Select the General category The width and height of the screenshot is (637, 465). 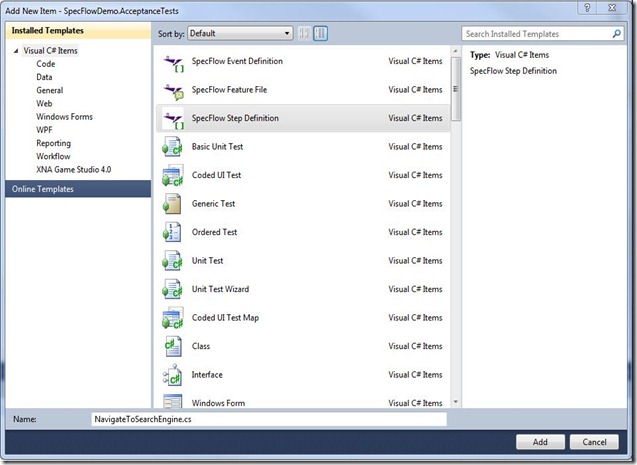tap(50, 90)
